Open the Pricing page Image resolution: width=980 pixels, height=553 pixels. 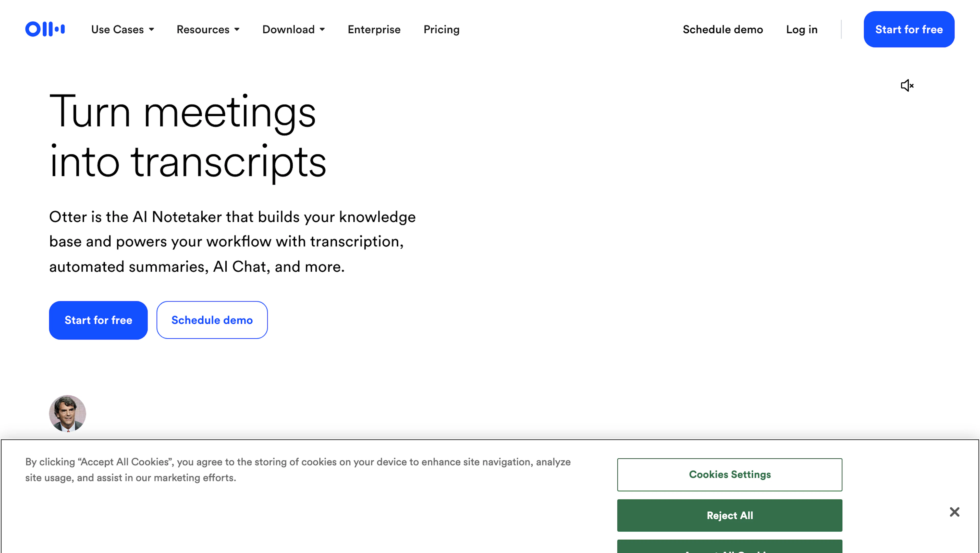441,29
